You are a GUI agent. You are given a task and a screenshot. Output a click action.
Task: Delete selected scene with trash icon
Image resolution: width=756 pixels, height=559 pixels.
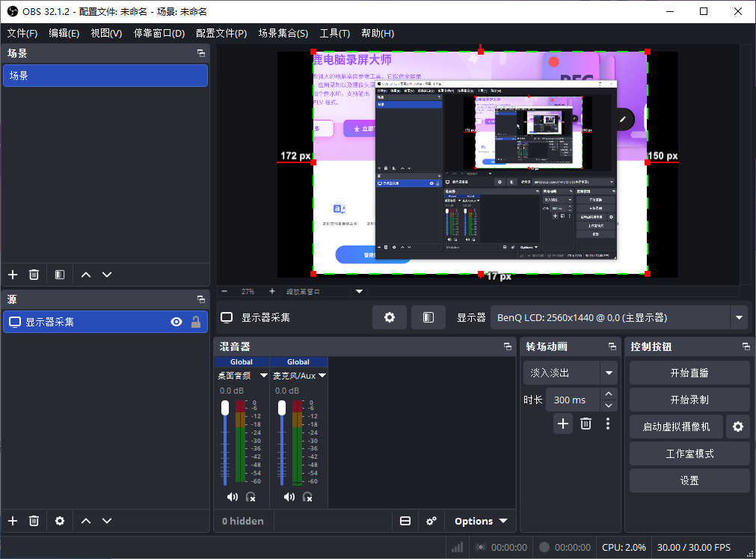pyautogui.click(x=34, y=275)
